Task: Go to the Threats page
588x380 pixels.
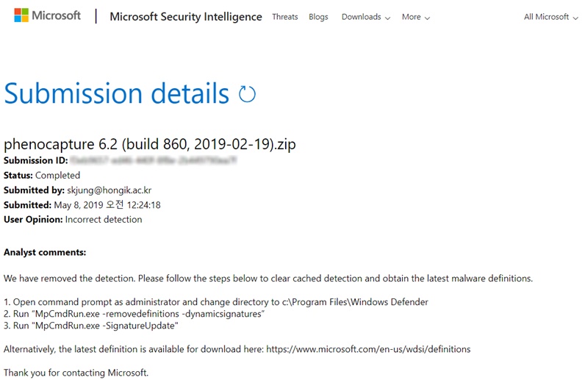Action: click(285, 17)
